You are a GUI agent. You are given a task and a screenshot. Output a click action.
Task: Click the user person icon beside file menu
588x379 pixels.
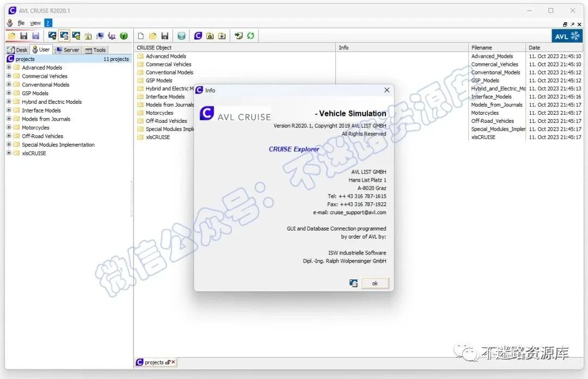coord(10,23)
